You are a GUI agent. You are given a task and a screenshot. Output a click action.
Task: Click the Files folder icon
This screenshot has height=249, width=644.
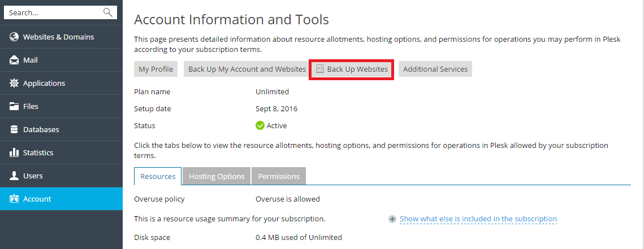(14, 106)
